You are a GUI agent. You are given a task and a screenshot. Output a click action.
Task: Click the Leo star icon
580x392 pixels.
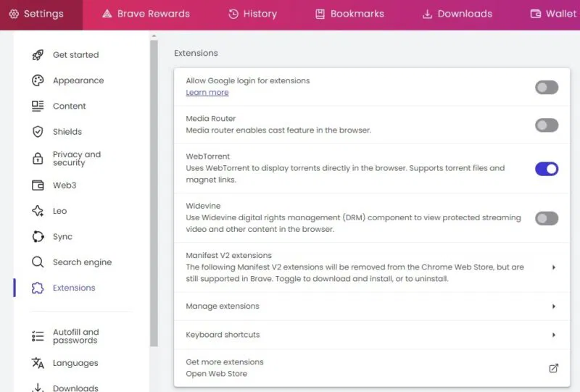pos(38,211)
